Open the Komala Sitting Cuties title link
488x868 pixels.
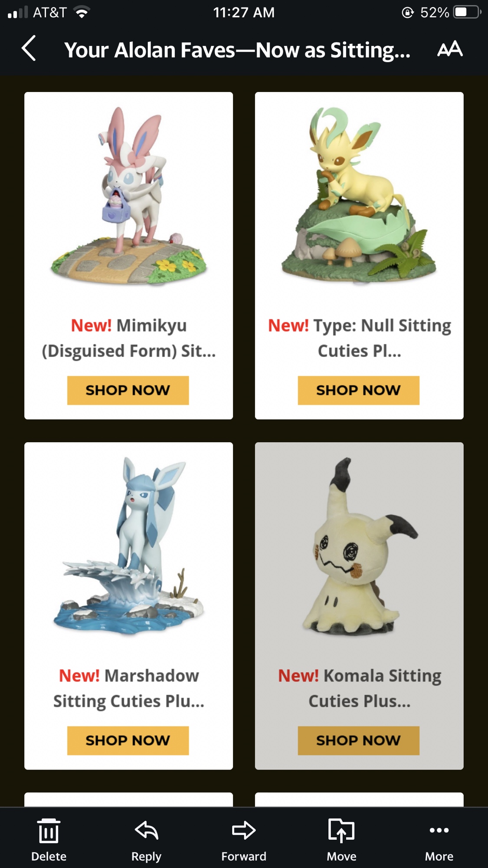coord(359,688)
